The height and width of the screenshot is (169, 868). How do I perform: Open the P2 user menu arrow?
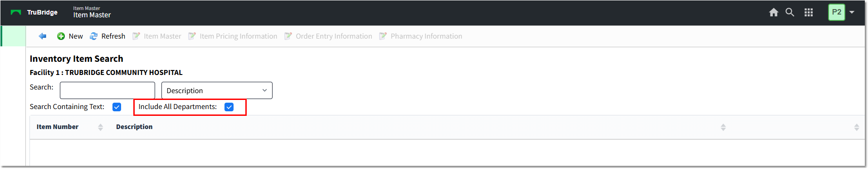(852, 12)
